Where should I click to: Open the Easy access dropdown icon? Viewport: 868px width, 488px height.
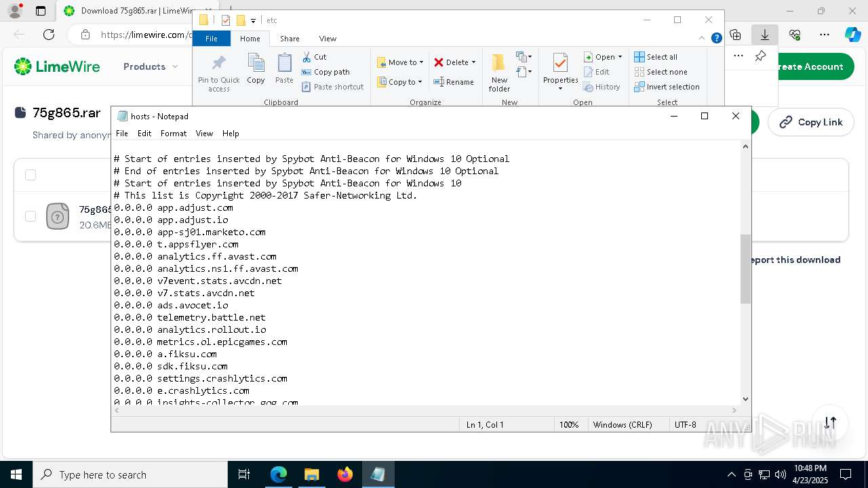coord(524,71)
